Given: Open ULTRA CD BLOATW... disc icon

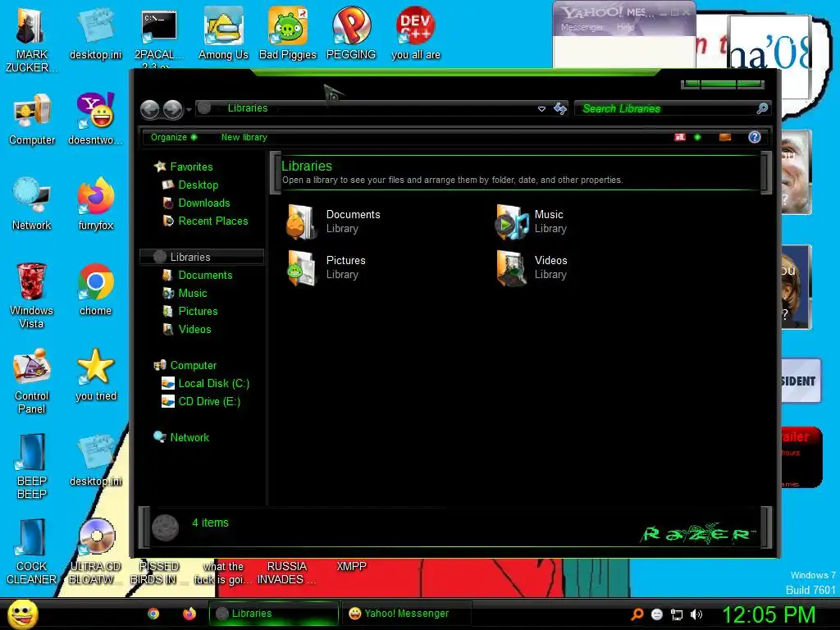Looking at the screenshot, I should coord(95,552).
